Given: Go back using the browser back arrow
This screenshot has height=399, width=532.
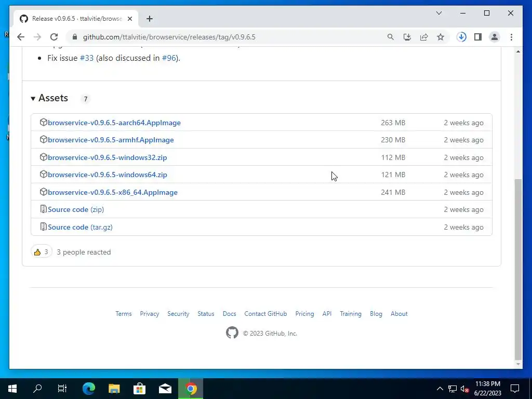Looking at the screenshot, I should pos(21,37).
